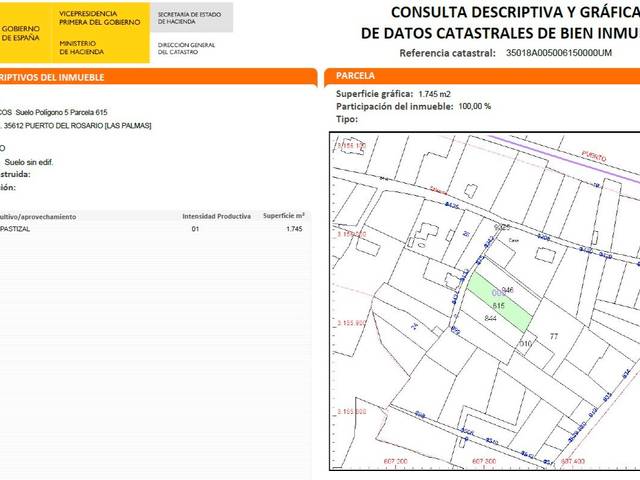Click the 3.155.800 northing coordinate label
The height and width of the screenshot is (480, 640).
pyautogui.click(x=351, y=411)
